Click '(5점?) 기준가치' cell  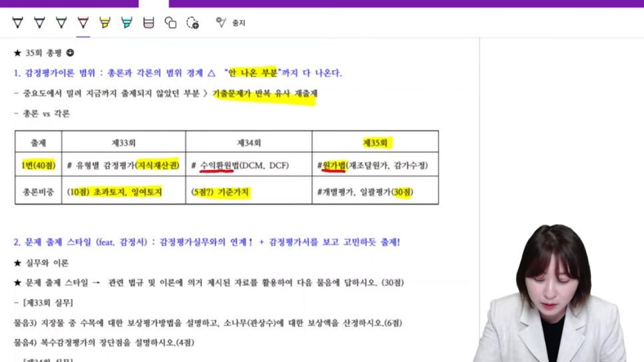[220, 192]
